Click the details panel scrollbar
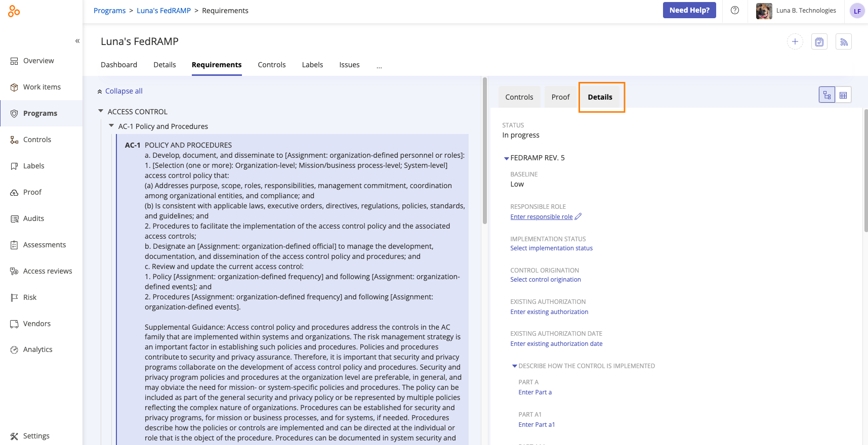Screen dimensions: 868x445 point(866,170)
